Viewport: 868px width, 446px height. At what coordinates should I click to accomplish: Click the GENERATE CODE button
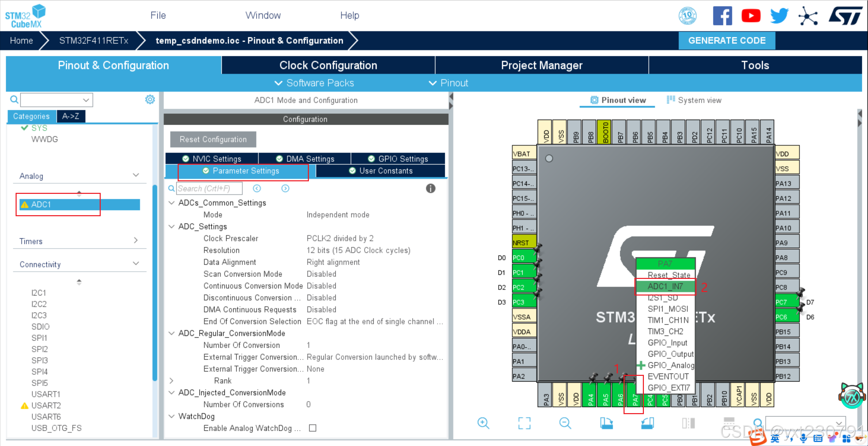pyautogui.click(x=727, y=41)
